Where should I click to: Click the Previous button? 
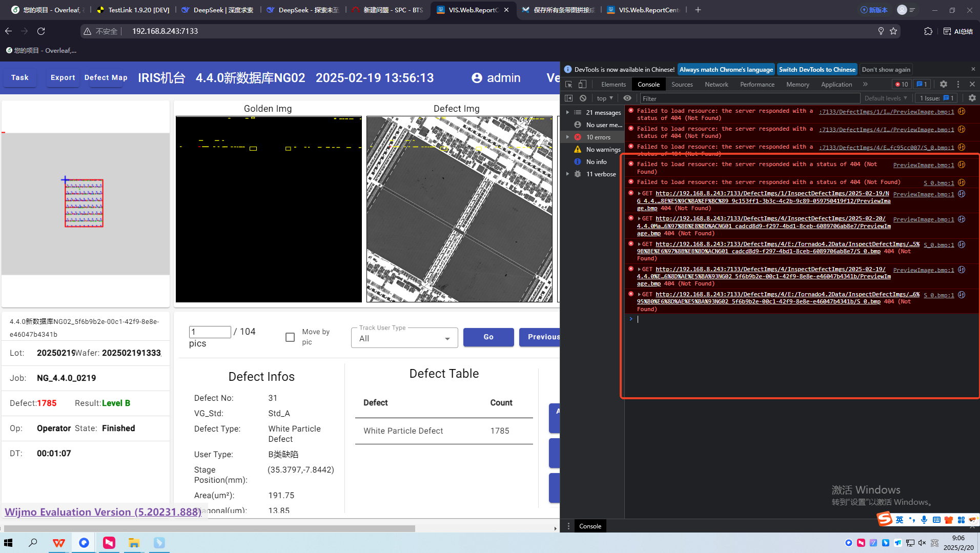(539, 337)
